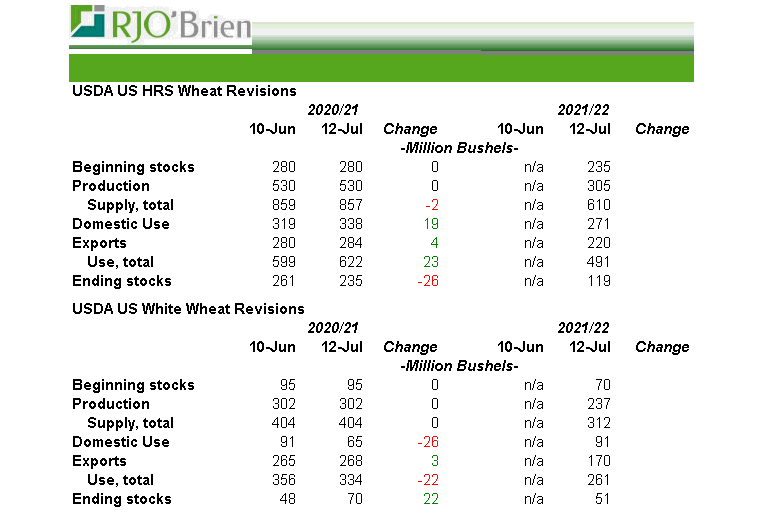
Task: Click White wheat 2021/22 Production value 237
Action: point(598,404)
